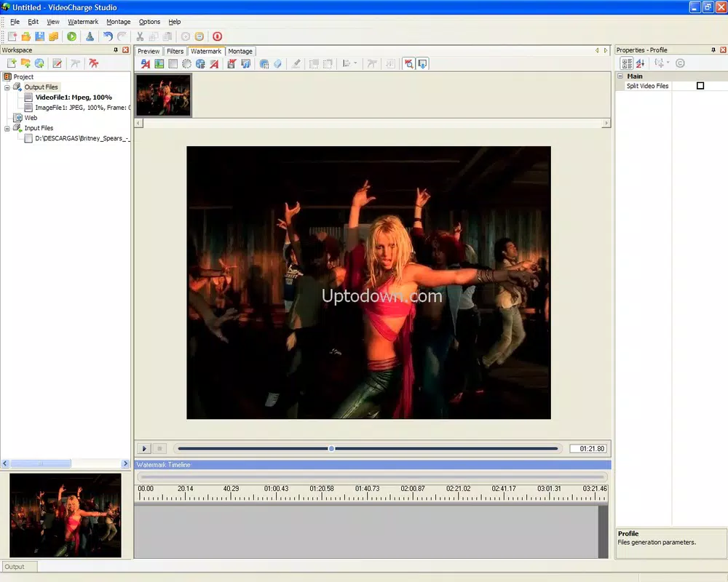The image size is (728, 582).
Task: Click the floppy with red W watermark icon
Action: 232,63
